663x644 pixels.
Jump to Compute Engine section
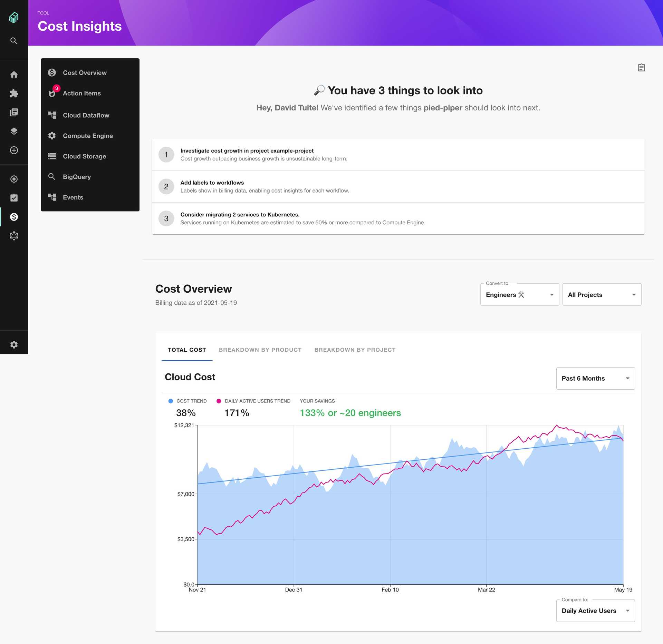pyautogui.click(x=90, y=136)
